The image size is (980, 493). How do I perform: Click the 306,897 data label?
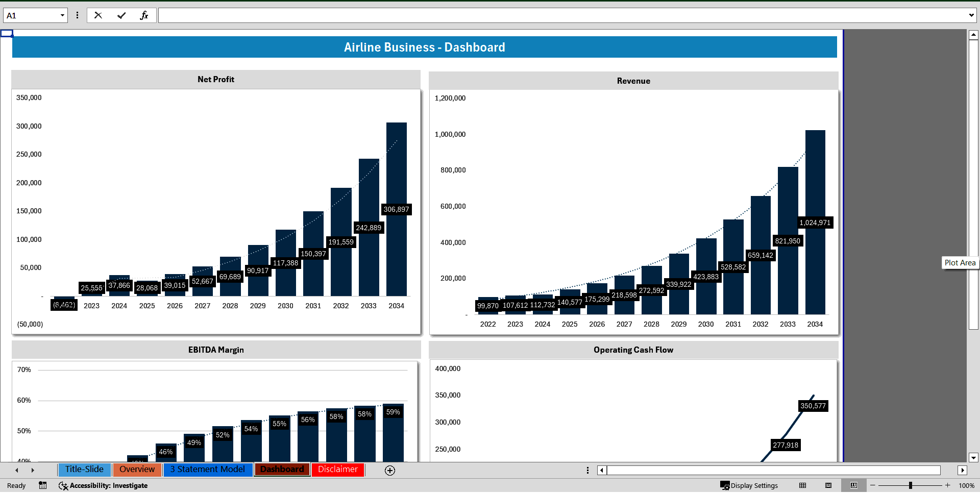click(x=396, y=209)
